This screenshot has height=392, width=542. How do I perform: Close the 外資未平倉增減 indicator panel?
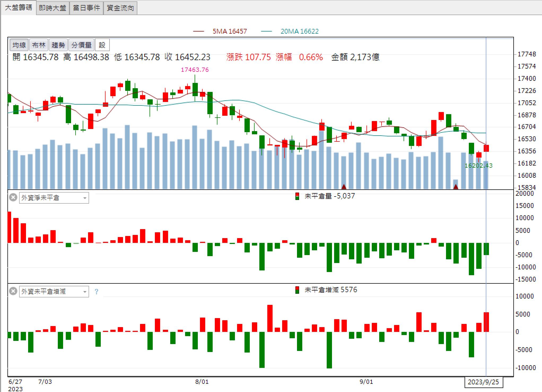[13, 291]
